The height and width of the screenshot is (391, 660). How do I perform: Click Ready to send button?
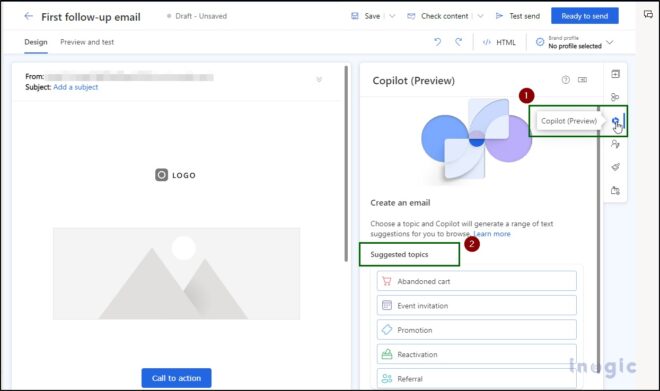[585, 16]
